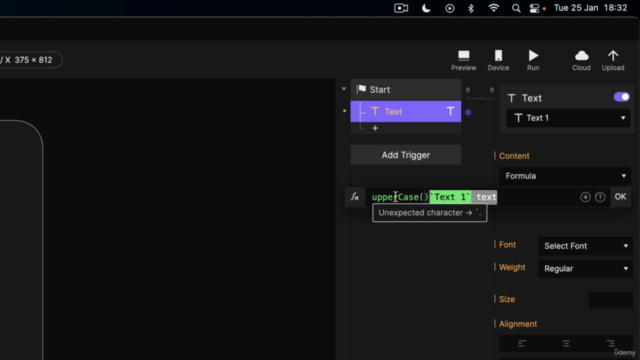Align text left
The image size is (640, 360).
coord(522,344)
